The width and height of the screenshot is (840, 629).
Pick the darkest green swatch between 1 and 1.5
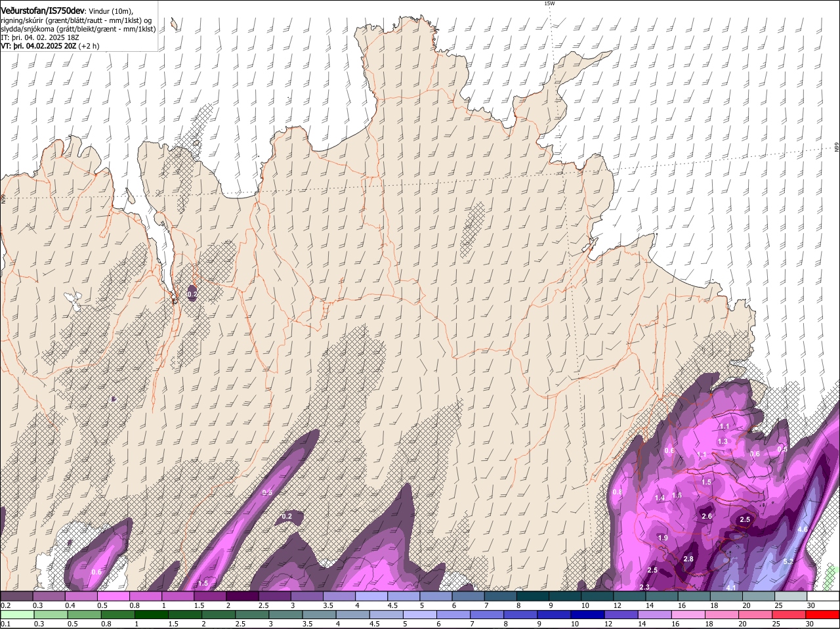click(x=152, y=615)
